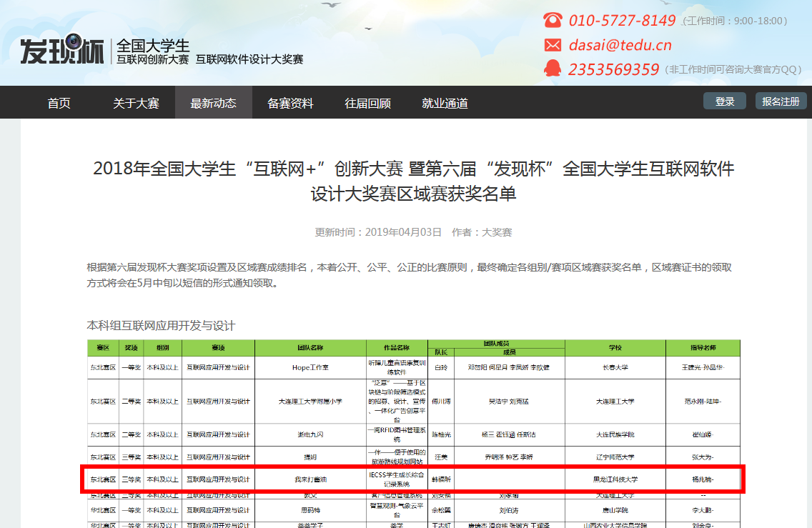Click the 本科组互联网应用开发与设计 section heading
The width and height of the screenshot is (812, 528).
[161, 326]
